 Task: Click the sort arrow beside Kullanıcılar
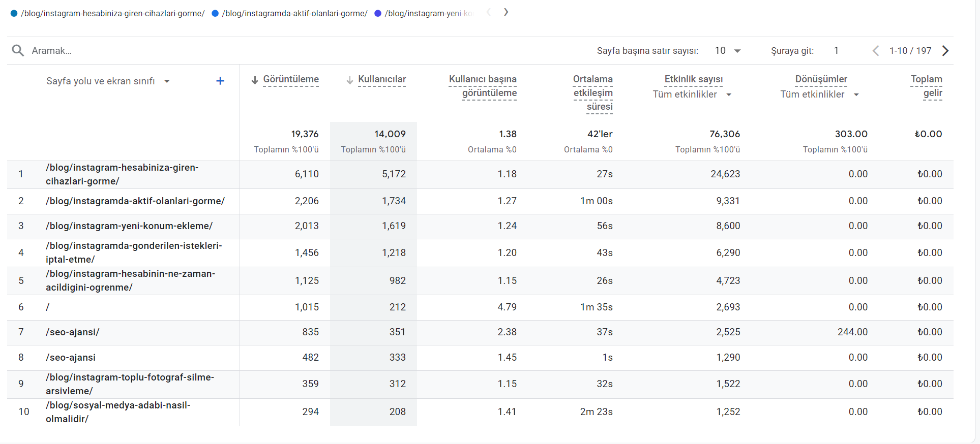click(x=350, y=80)
